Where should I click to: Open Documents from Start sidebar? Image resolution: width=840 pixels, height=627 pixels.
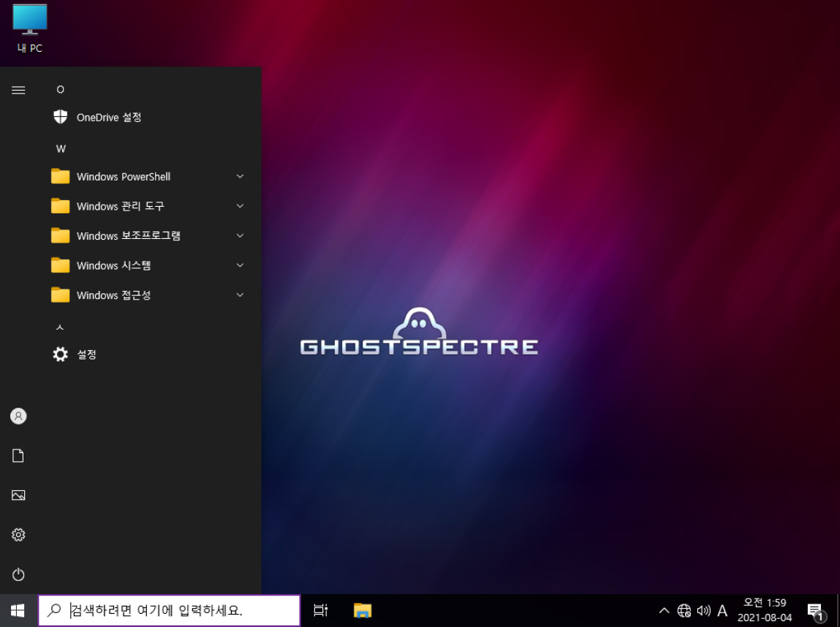[x=18, y=456]
